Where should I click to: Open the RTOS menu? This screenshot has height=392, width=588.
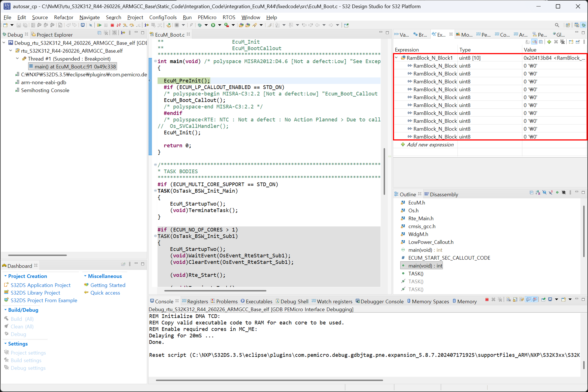tap(229, 17)
